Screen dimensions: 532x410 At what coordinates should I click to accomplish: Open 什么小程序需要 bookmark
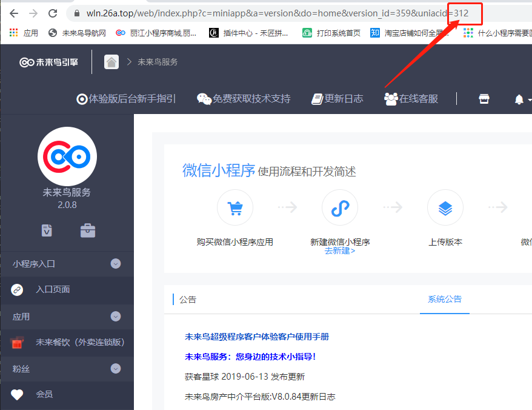click(x=497, y=33)
